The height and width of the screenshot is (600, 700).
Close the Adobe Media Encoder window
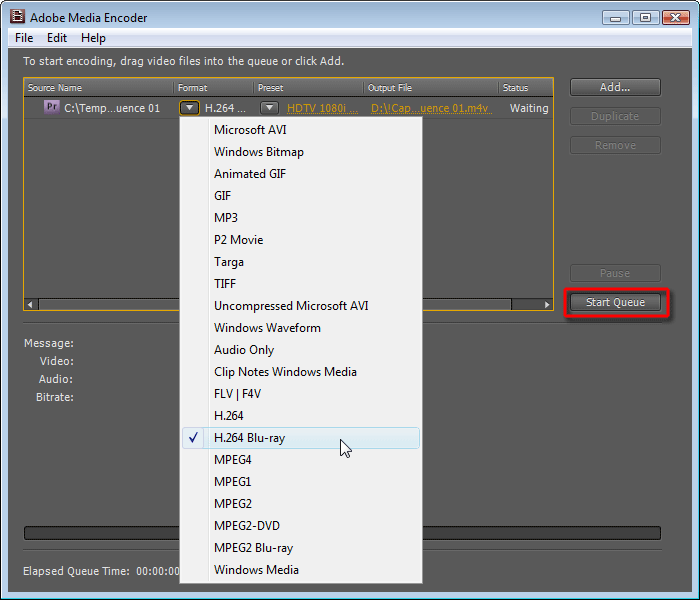[x=676, y=17]
